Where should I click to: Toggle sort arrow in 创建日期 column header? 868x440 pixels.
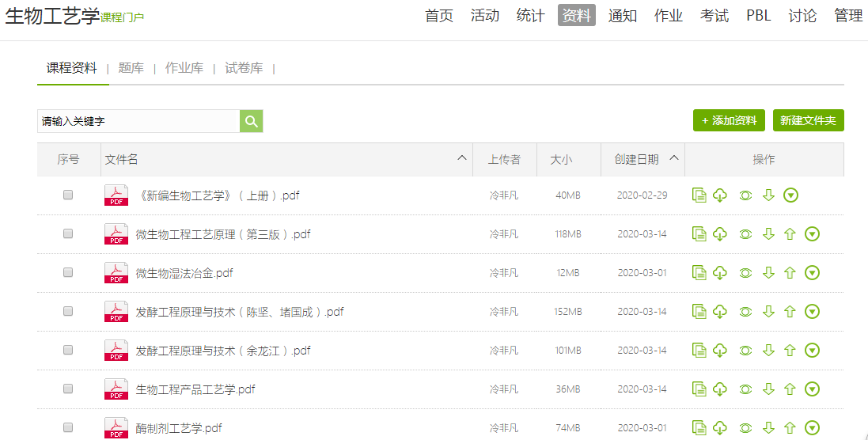tap(674, 158)
